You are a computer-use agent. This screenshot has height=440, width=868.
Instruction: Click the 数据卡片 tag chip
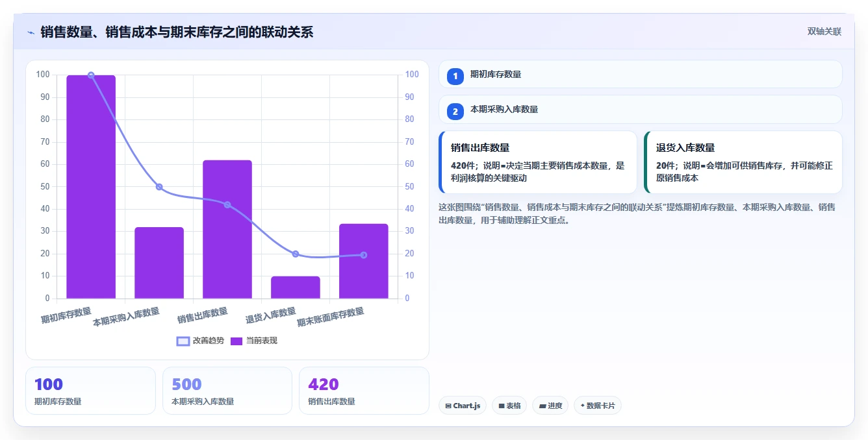click(x=598, y=406)
